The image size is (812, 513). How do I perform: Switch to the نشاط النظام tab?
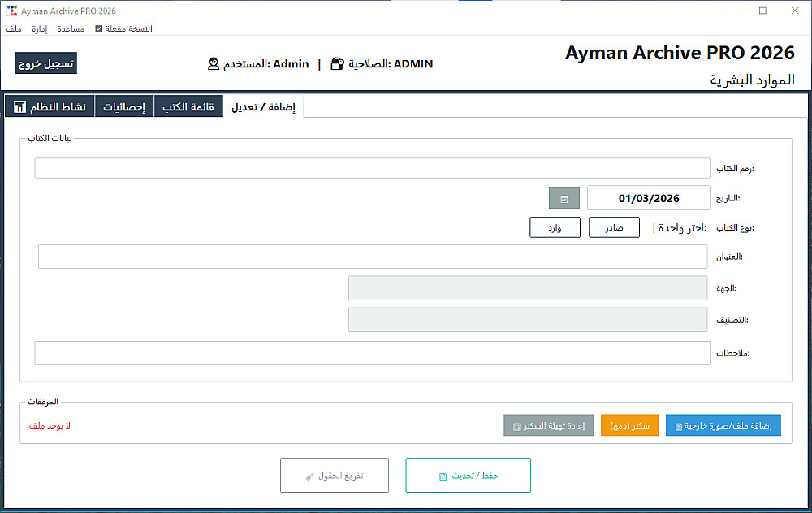[x=50, y=106]
